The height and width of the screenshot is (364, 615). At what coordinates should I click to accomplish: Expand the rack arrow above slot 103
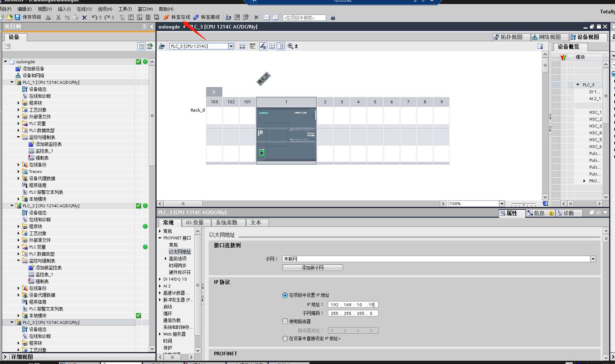214,92
